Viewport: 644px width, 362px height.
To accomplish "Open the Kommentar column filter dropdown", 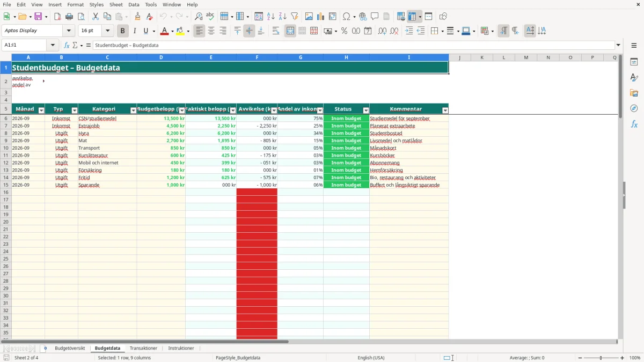I will click(x=445, y=110).
